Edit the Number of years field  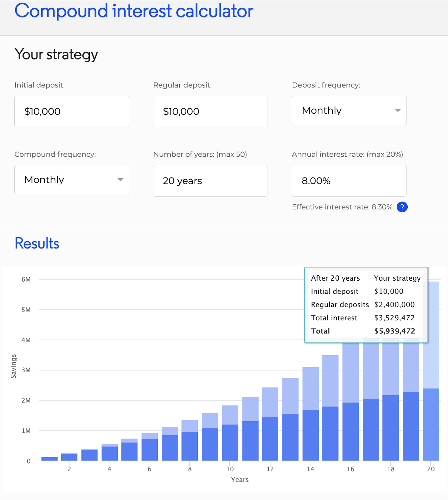pos(210,181)
